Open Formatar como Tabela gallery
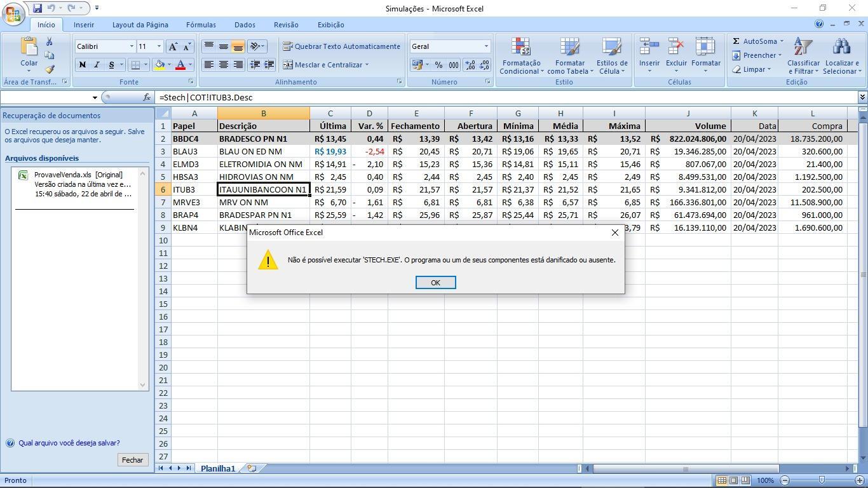This screenshot has width=868, height=488. [570, 56]
